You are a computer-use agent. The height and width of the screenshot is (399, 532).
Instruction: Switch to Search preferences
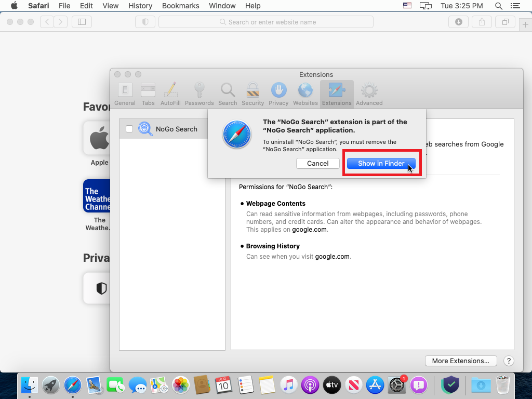point(228,94)
